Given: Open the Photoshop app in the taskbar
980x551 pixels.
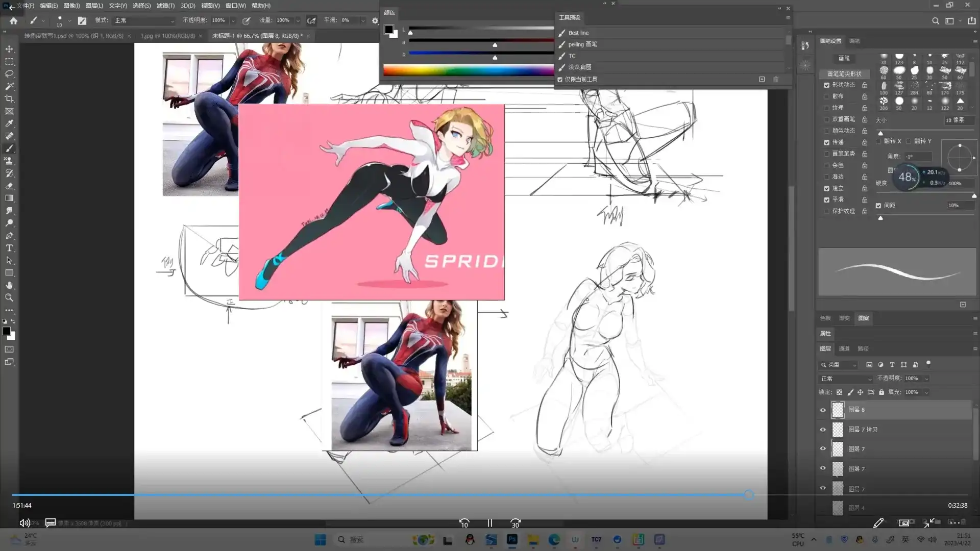Looking at the screenshot, I should click(x=512, y=539).
